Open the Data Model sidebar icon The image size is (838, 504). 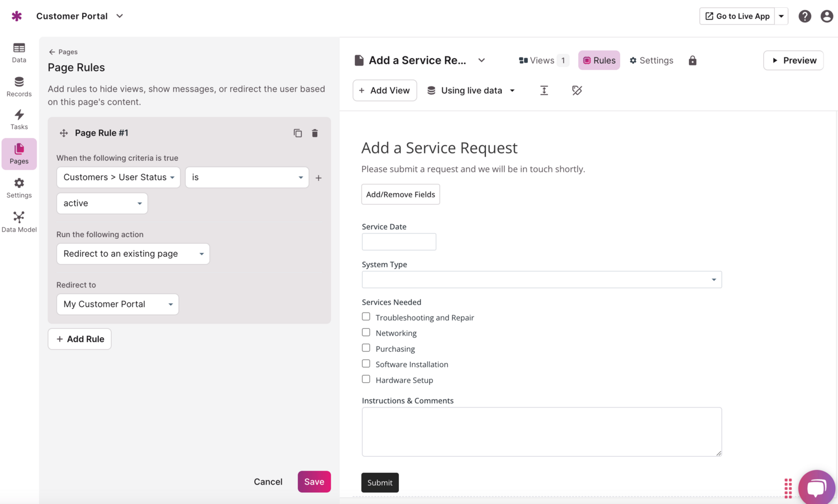click(x=19, y=222)
